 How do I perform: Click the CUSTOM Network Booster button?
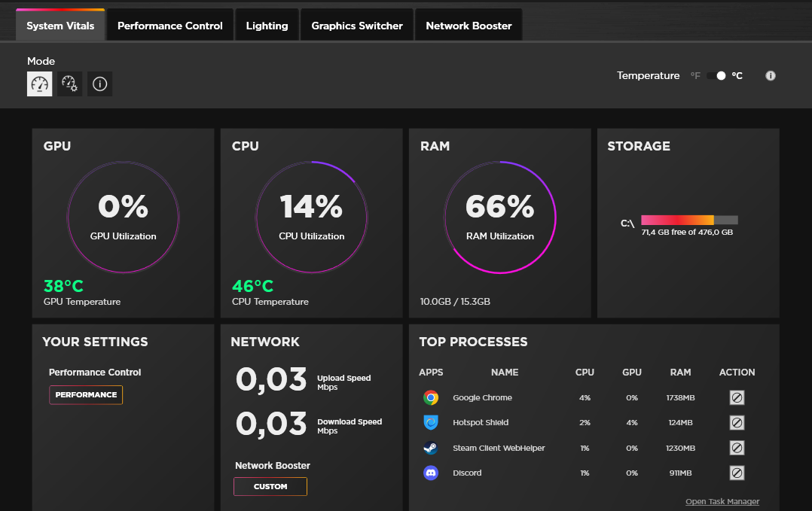270,486
